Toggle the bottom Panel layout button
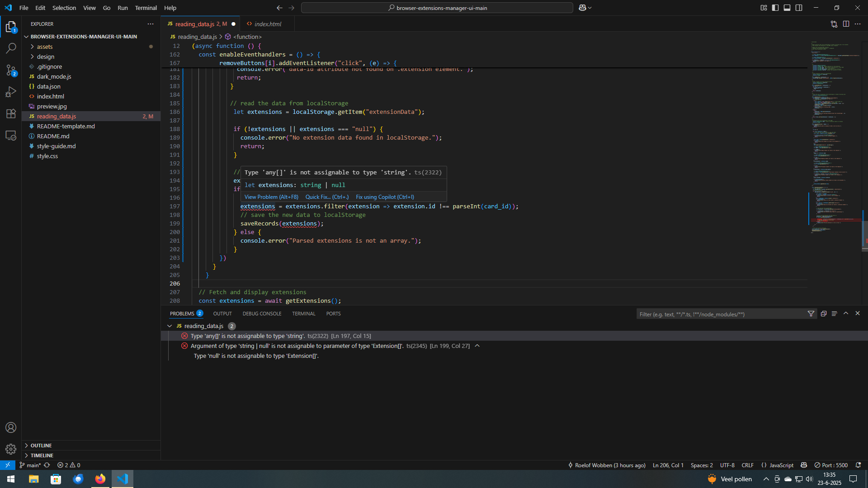The width and height of the screenshot is (868, 488). (787, 8)
